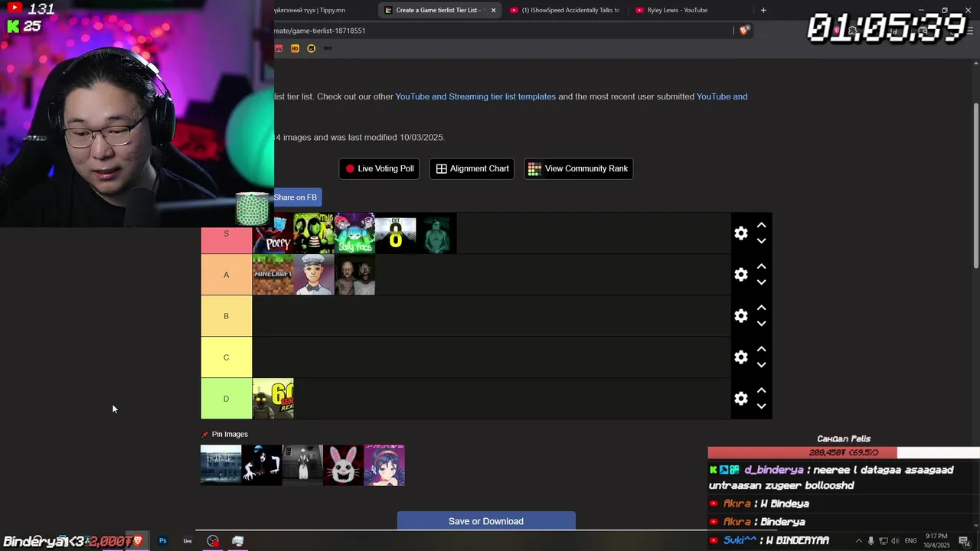
Task: Select the Fragile game image in the pool
Action: [220, 465]
